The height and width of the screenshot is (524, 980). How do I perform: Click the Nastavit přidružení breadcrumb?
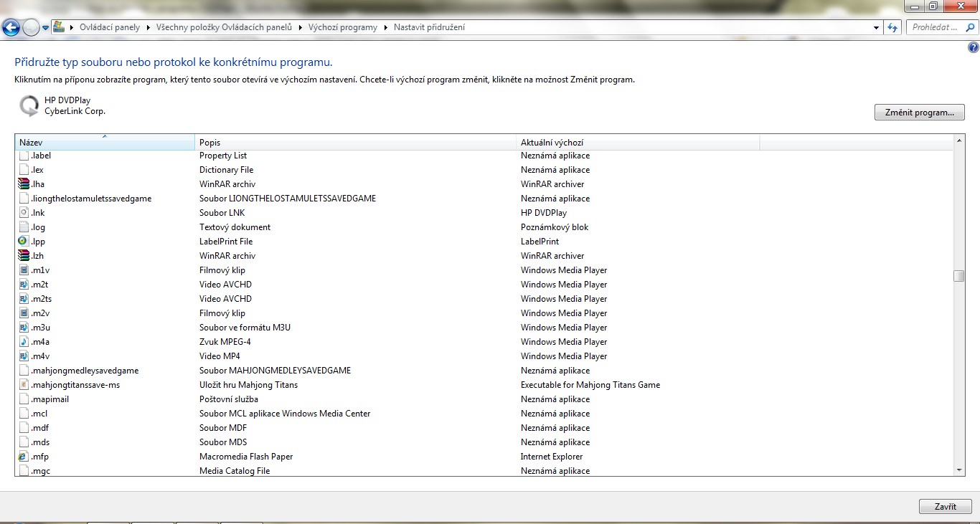click(x=429, y=27)
